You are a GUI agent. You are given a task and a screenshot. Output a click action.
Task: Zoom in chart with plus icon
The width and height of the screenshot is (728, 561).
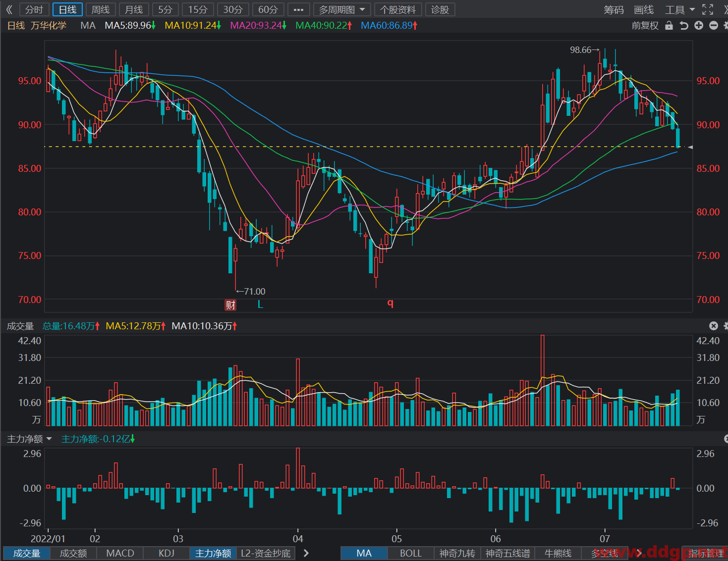pos(699,25)
